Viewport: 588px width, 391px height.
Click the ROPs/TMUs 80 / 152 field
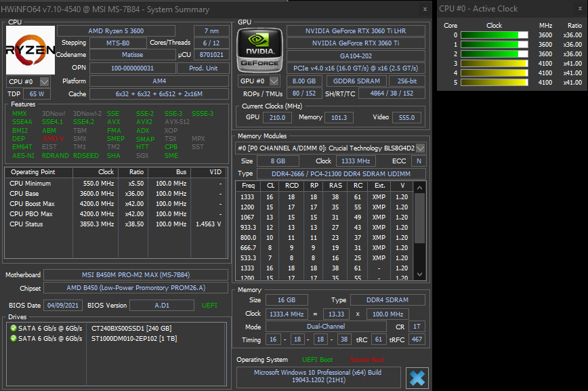(304, 93)
